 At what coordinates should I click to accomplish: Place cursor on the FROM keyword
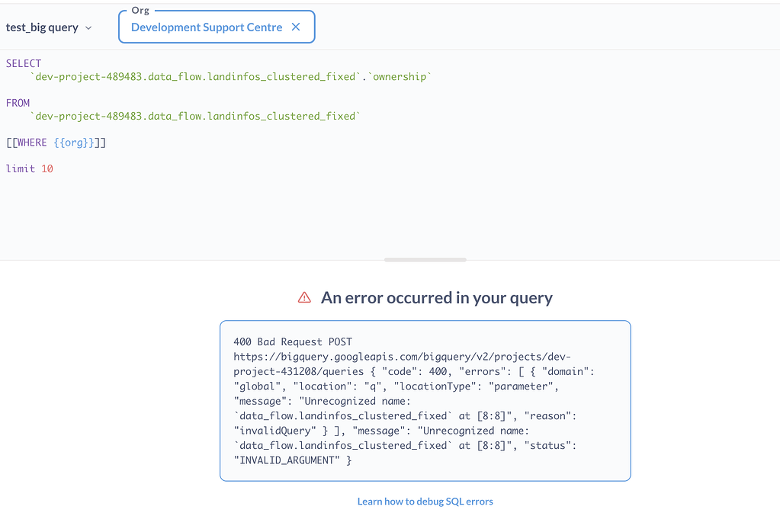18,103
